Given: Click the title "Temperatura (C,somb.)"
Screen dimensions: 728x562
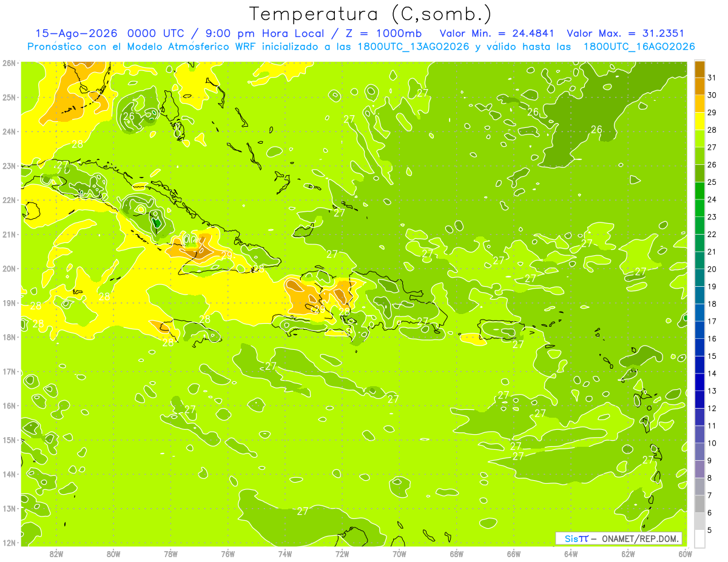Looking at the screenshot, I should coord(371,14).
